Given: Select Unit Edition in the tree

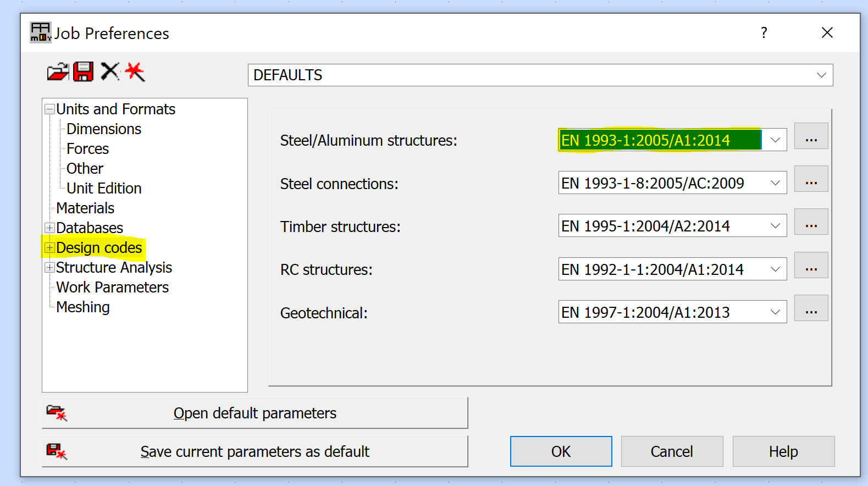Looking at the screenshot, I should pos(104,189).
